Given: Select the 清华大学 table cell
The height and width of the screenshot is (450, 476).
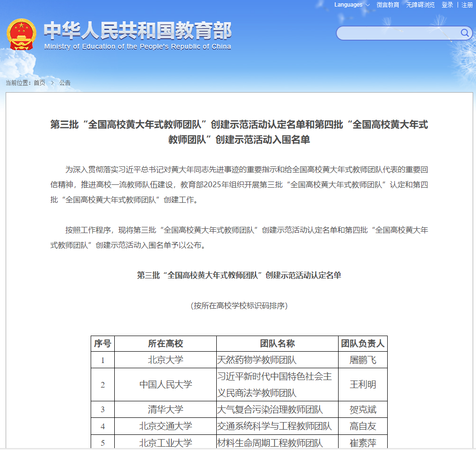Looking at the screenshot, I should (165, 409).
